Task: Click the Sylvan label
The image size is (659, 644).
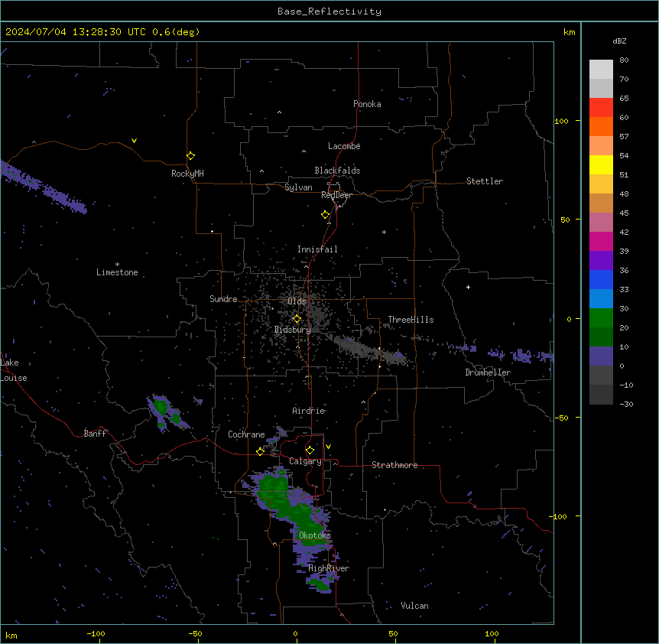Action: point(298,187)
